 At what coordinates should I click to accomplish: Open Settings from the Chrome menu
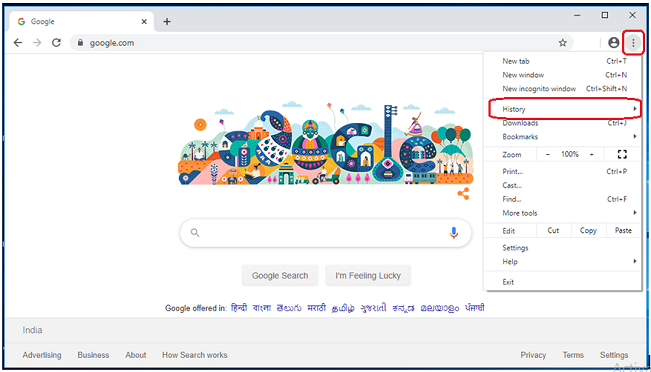click(563, 248)
